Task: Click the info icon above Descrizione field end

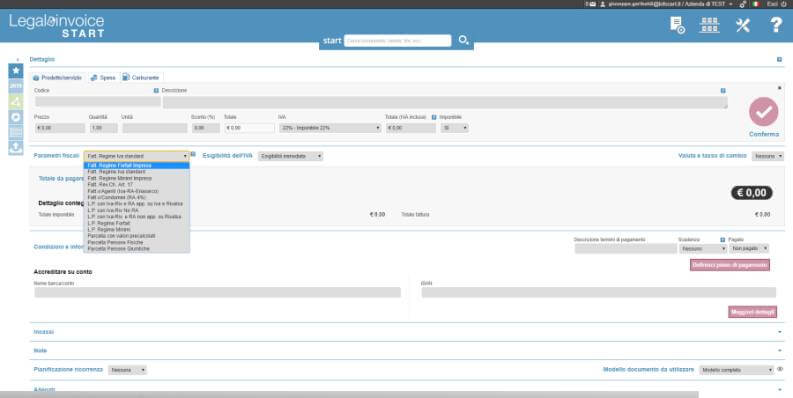Action: tap(723, 91)
